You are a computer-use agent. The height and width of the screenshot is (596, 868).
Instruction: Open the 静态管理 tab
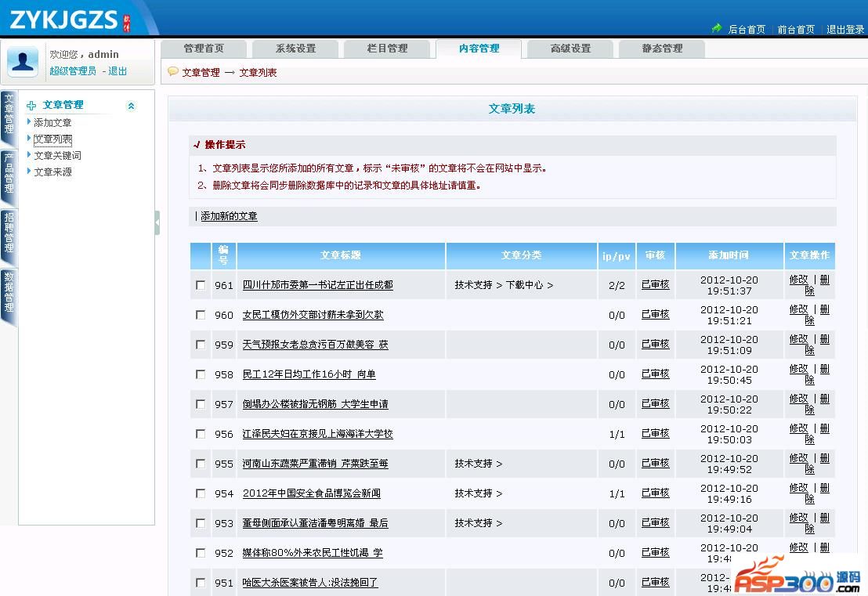coord(662,49)
